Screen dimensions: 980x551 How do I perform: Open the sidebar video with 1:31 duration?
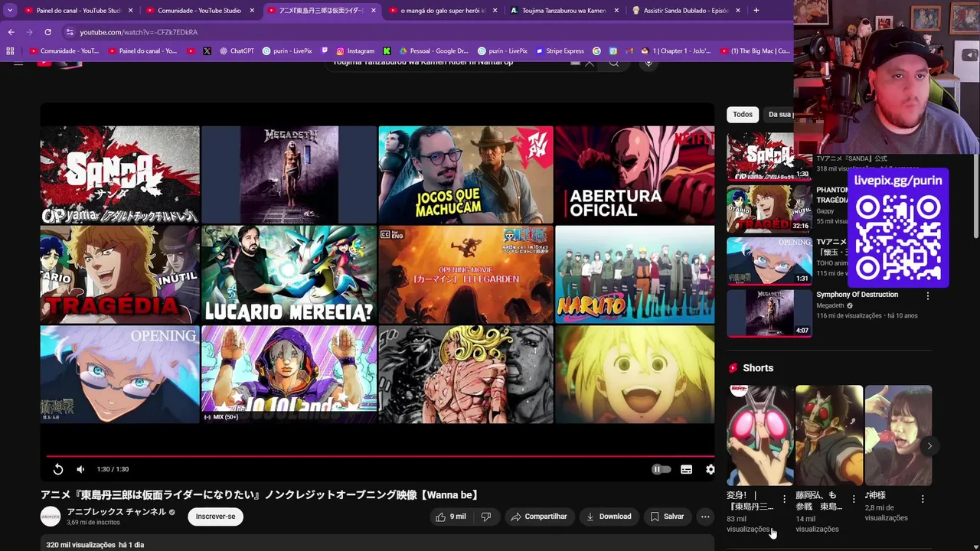(x=769, y=260)
